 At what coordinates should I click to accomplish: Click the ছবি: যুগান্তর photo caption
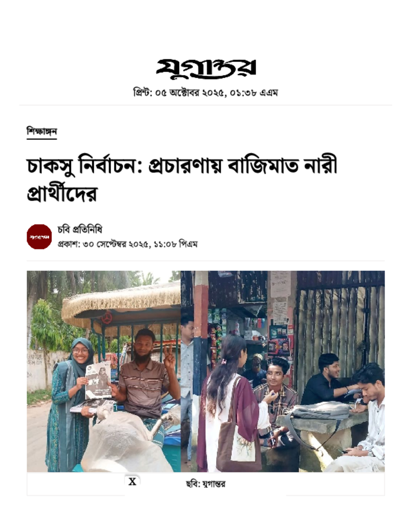point(206,484)
